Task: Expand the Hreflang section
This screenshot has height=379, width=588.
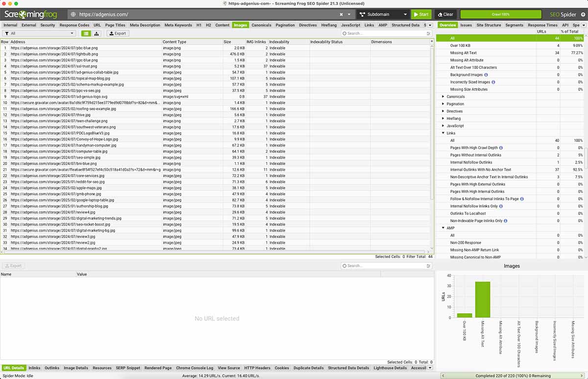Action: (443, 118)
